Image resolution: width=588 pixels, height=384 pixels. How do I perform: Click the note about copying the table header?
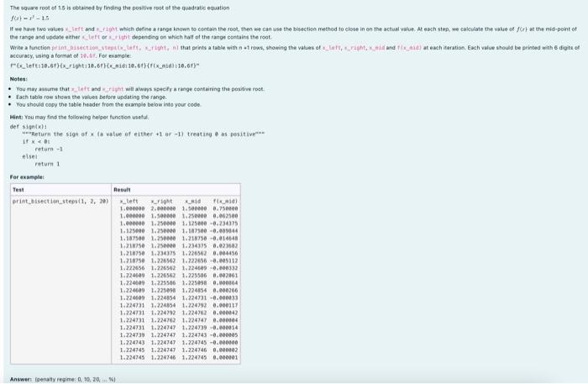[108, 104]
